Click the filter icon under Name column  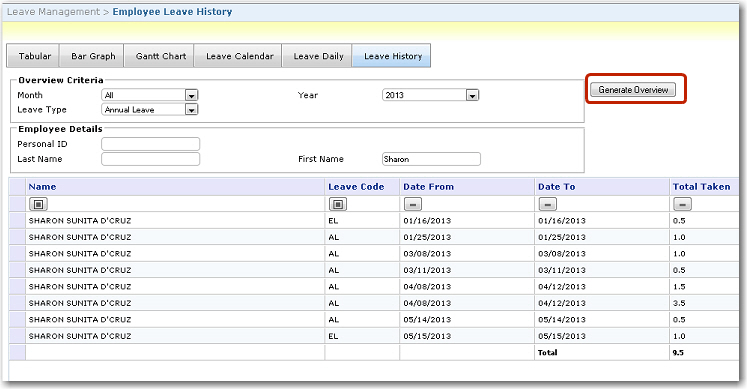click(38, 204)
